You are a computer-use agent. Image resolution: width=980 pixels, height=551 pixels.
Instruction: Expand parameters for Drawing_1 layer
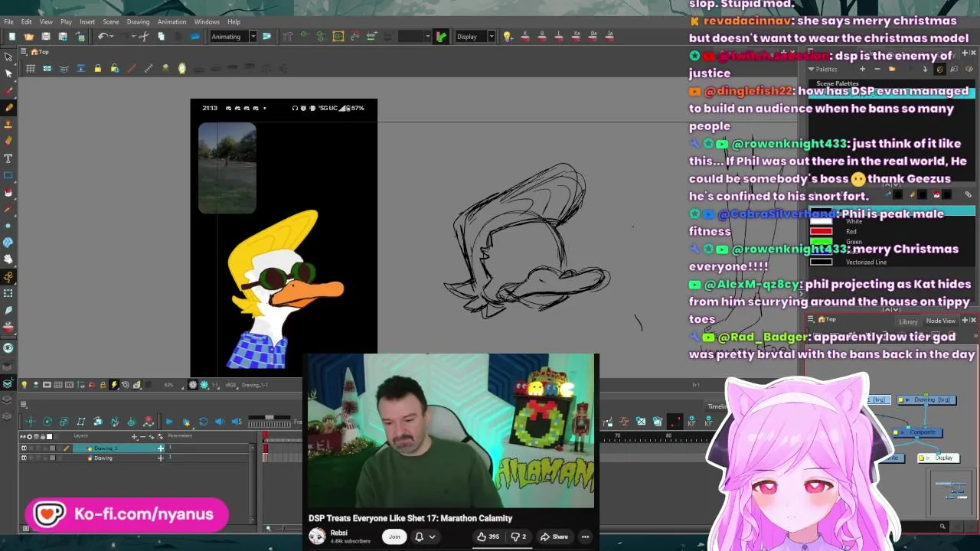tap(161, 448)
